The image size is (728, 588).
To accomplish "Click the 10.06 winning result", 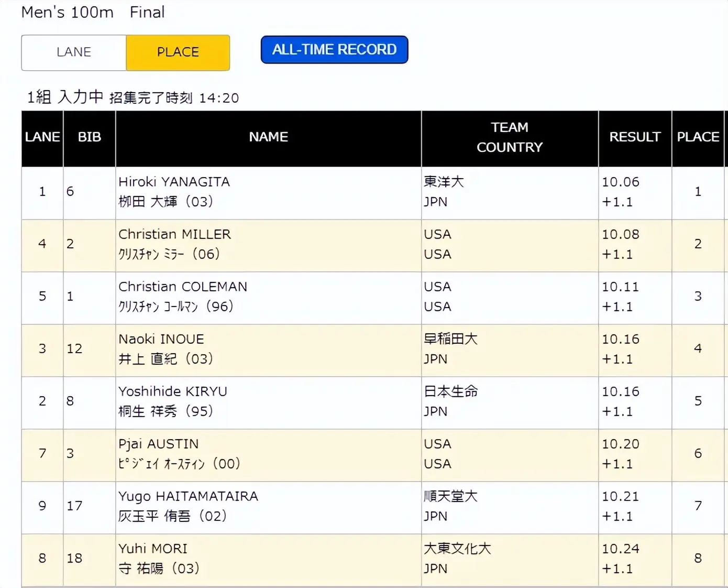I will (x=620, y=182).
